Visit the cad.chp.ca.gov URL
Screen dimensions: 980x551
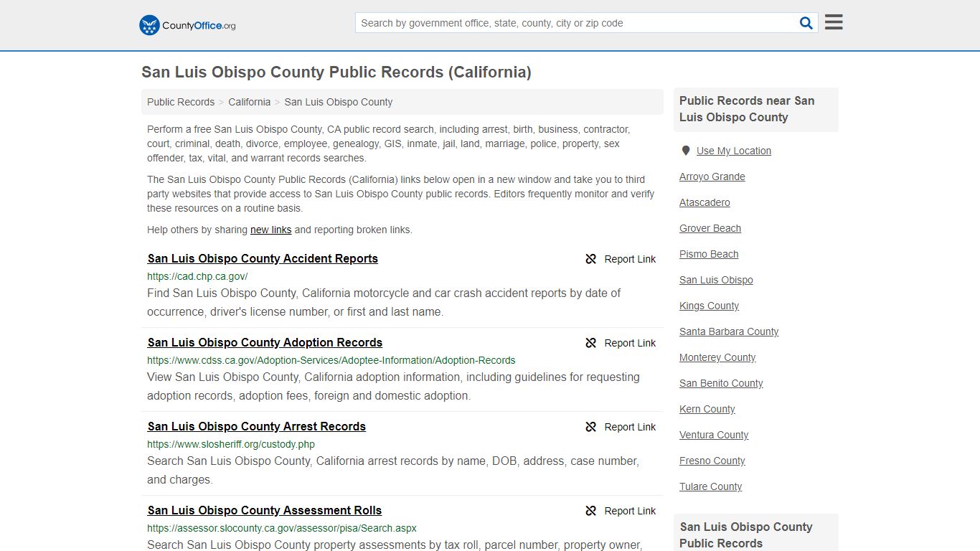pyautogui.click(x=197, y=276)
